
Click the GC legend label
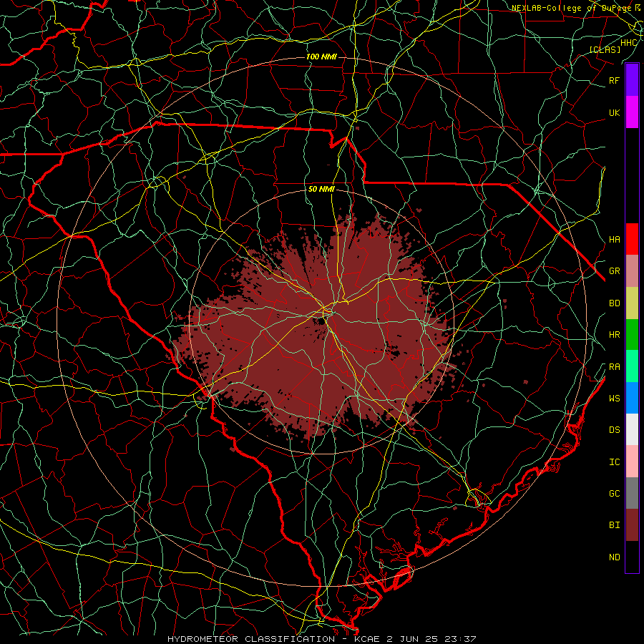(614, 494)
